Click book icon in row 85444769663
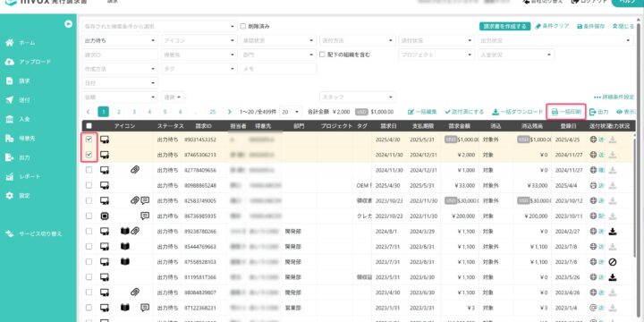Screen dimensions: 644x322 (x=125, y=247)
